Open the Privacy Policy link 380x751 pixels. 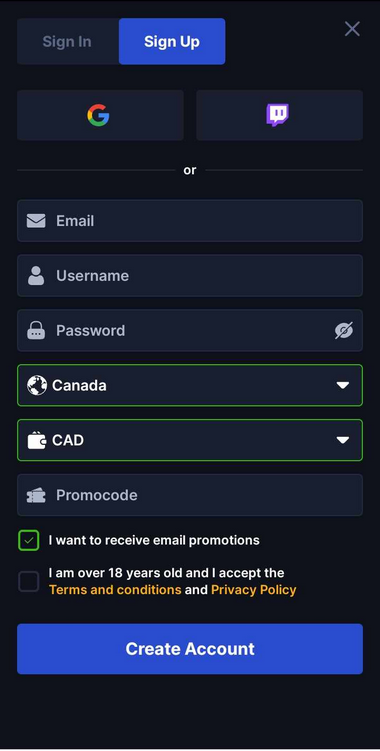253,590
